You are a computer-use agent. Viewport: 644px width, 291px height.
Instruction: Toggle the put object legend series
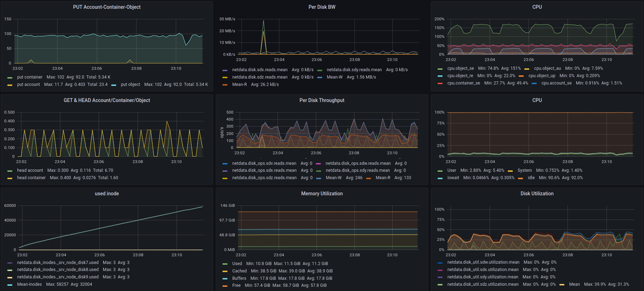tap(130, 84)
